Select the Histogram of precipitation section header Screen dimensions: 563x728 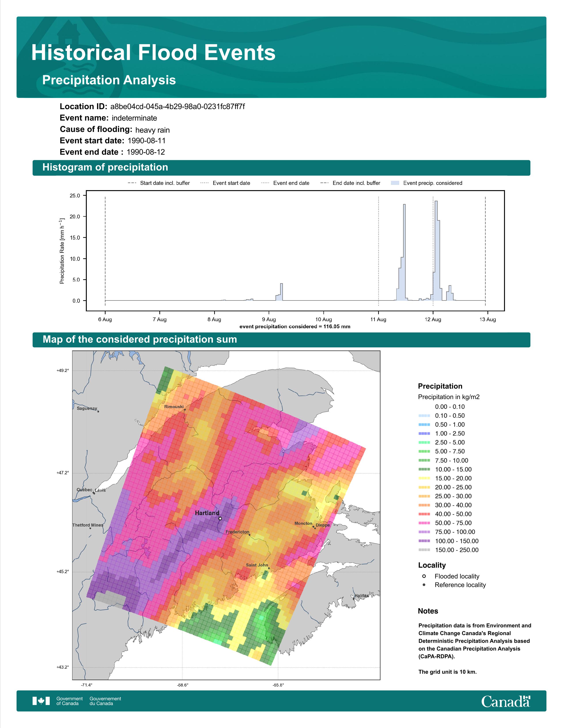tap(281, 167)
